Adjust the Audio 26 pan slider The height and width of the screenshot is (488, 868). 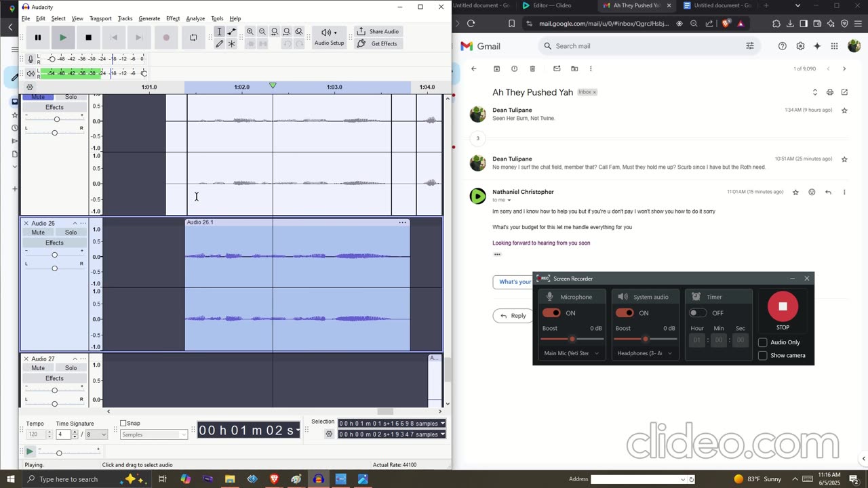pyautogui.click(x=54, y=268)
